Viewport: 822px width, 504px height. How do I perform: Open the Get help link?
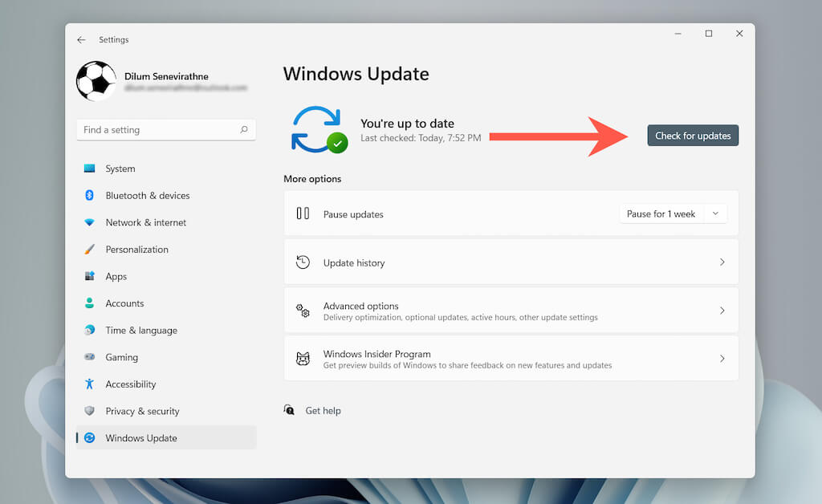323,411
